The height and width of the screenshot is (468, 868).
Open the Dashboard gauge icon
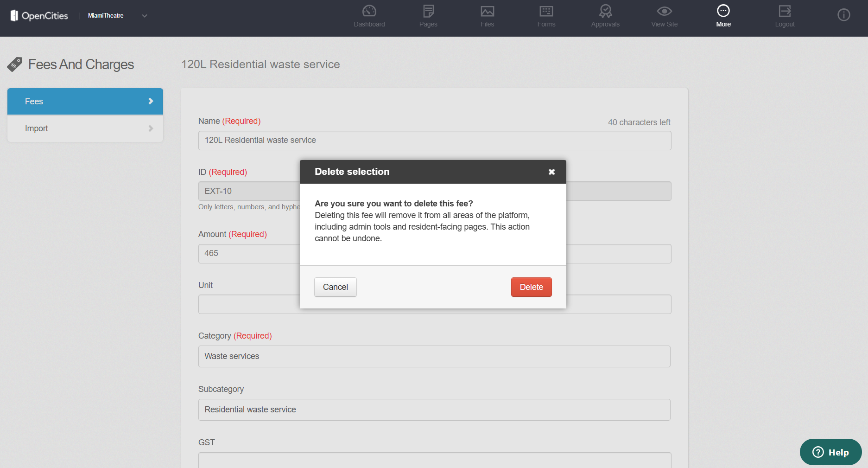[x=369, y=11]
